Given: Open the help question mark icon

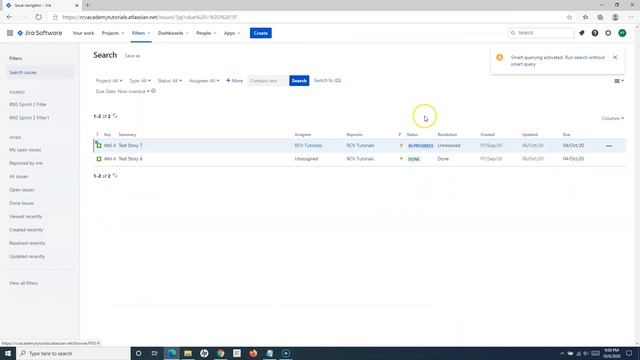Looking at the screenshot, I should click(595, 33).
